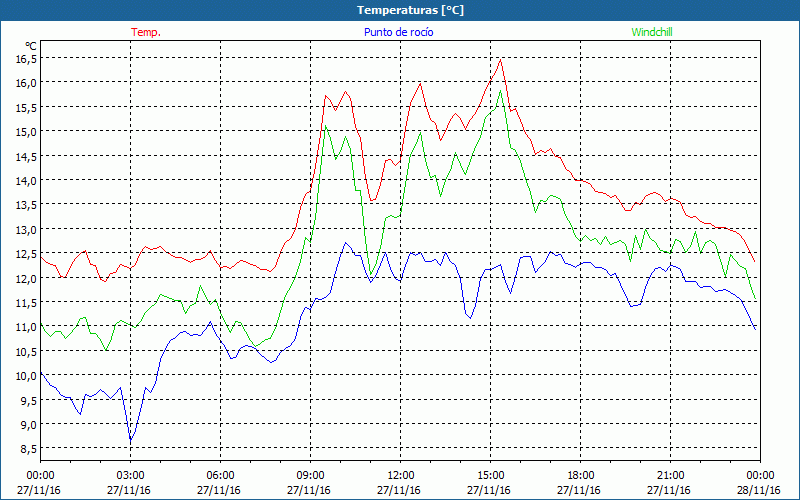Click the 13,5 y-axis value
The width and height of the screenshot is (800, 500).
click(x=27, y=205)
